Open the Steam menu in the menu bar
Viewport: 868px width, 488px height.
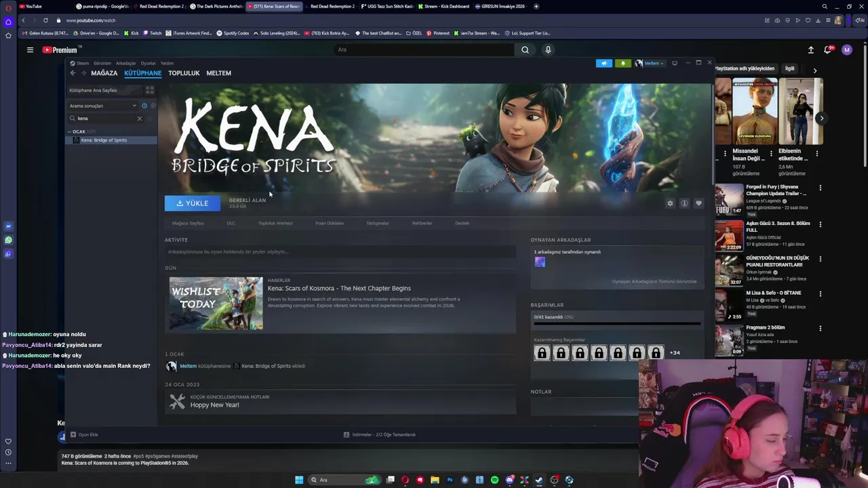coord(83,63)
